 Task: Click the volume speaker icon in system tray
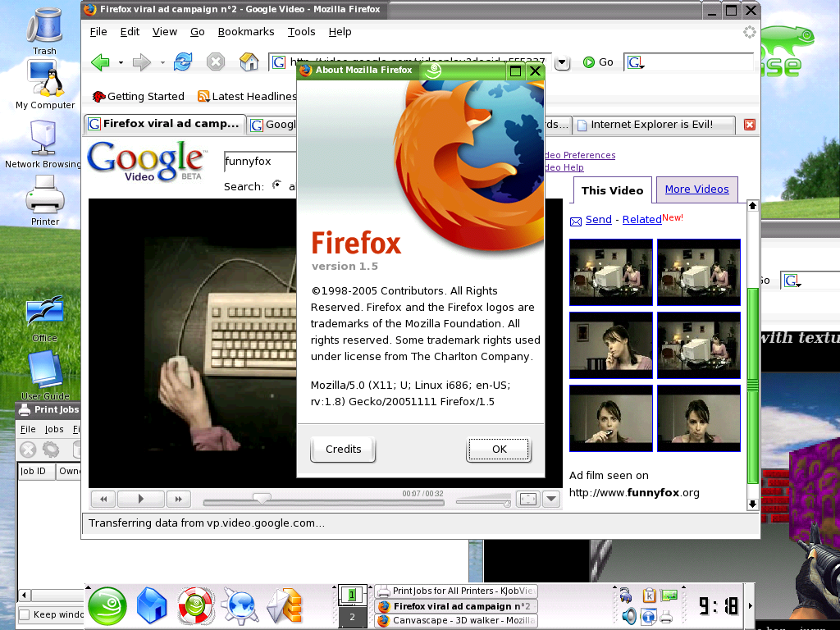629,615
